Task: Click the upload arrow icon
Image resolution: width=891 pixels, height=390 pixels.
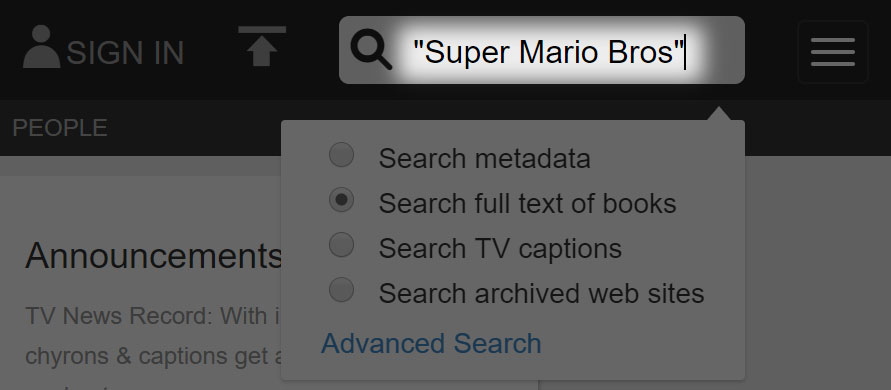Action: tap(262, 47)
